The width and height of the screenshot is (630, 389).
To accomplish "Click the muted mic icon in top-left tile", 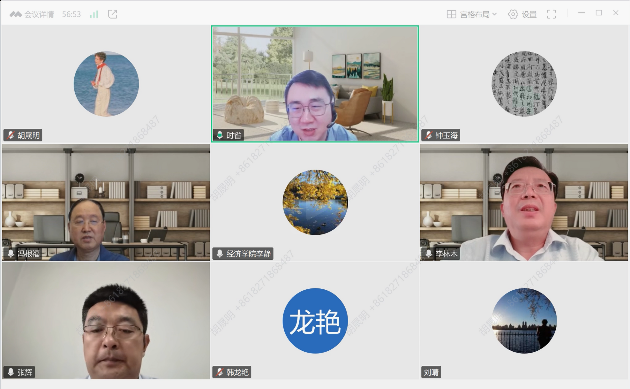I will 10,135.
